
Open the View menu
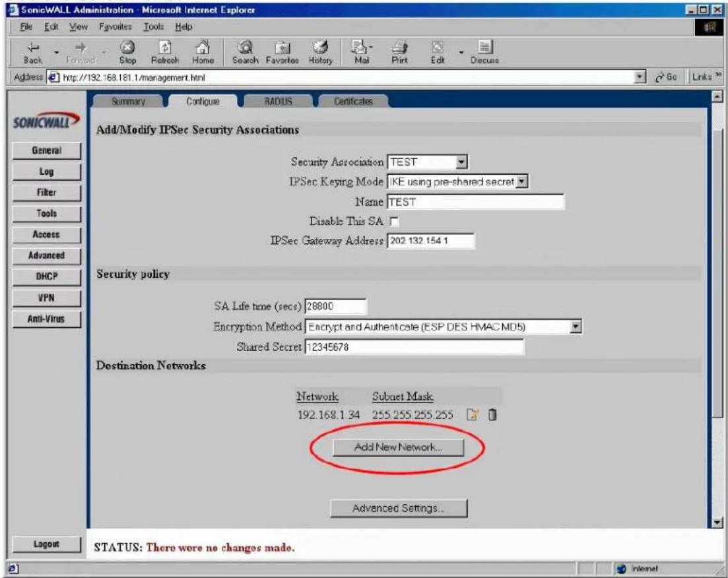pyautogui.click(x=78, y=27)
